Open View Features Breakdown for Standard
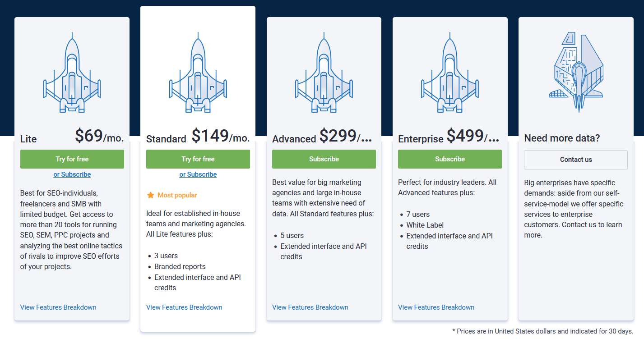The width and height of the screenshot is (644, 343). pos(184,307)
